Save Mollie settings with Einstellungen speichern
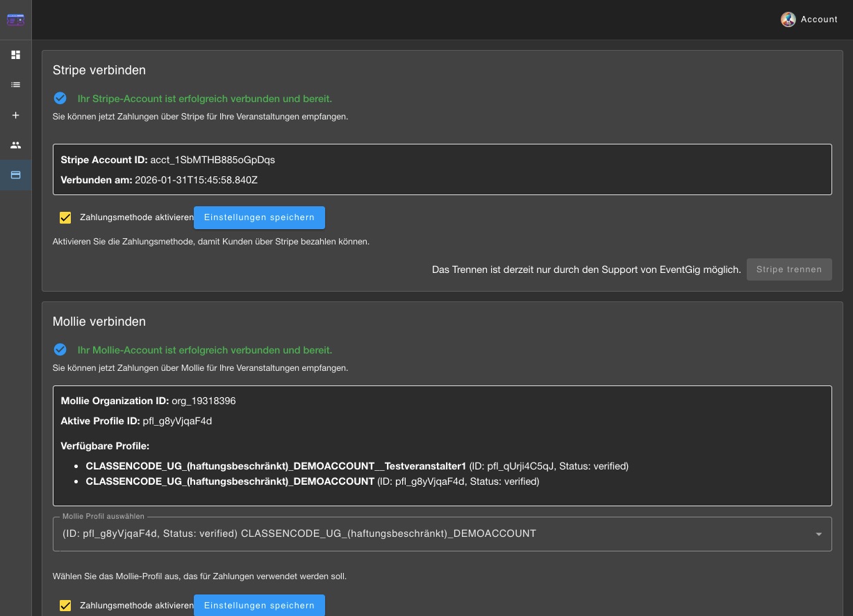Image resolution: width=853 pixels, height=616 pixels. pos(259,606)
